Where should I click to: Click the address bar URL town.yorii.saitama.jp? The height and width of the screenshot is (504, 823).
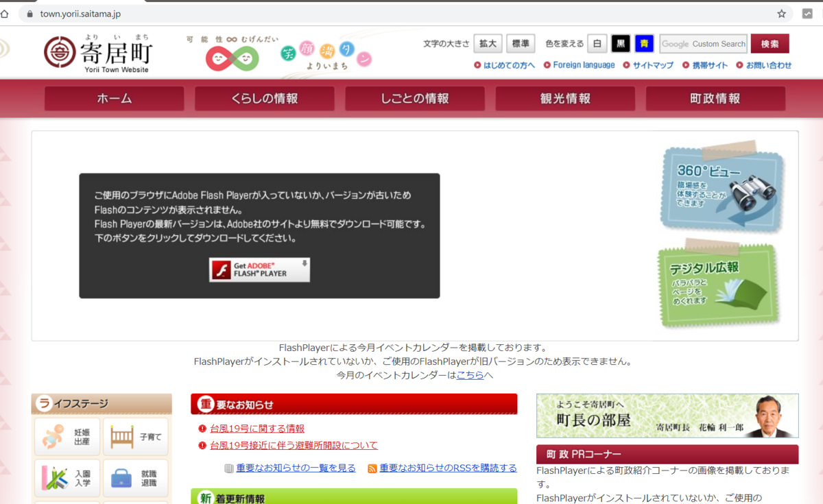coord(80,14)
